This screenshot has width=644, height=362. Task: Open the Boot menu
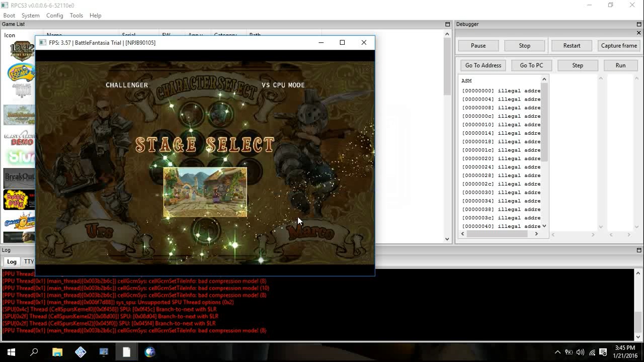coord(9,16)
